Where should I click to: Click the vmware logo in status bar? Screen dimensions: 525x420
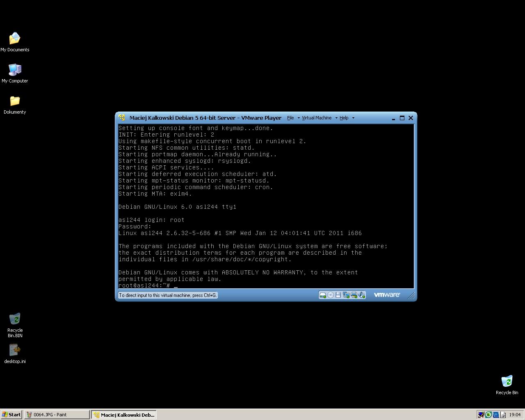point(387,294)
